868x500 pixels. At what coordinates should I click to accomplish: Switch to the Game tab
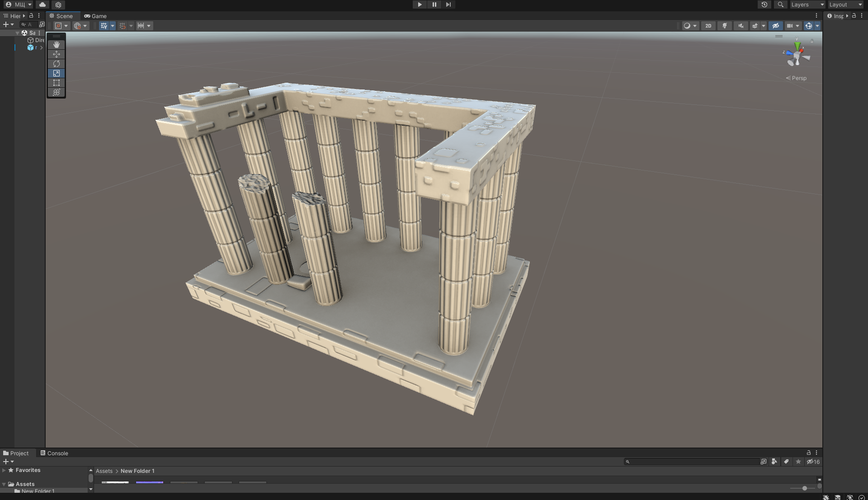click(x=95, y=16)
